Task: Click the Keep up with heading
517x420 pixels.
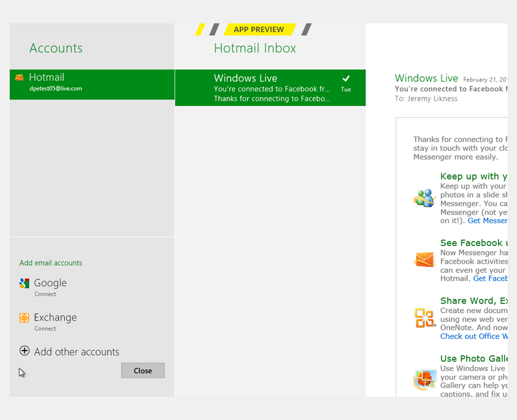Action: coord(474,177)
